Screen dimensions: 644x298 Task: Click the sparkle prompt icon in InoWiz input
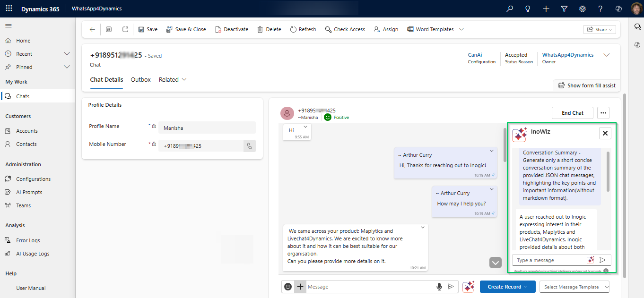pos(591,260)
